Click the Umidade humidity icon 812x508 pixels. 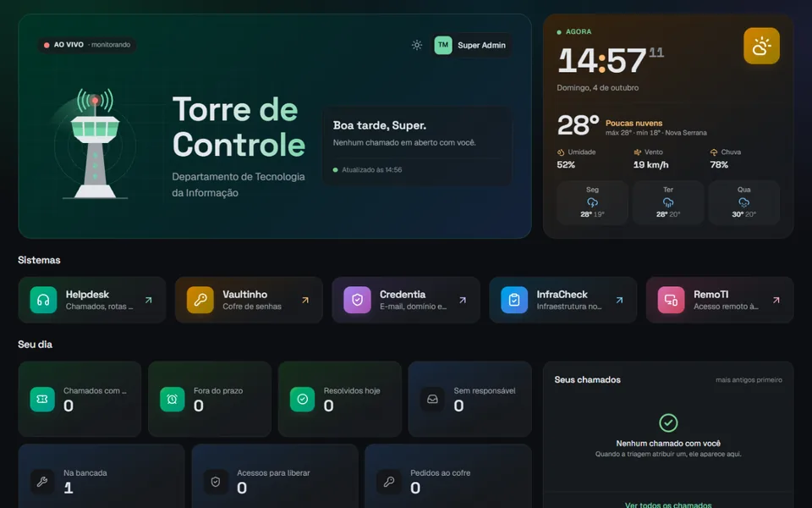(x=560, y=152)
